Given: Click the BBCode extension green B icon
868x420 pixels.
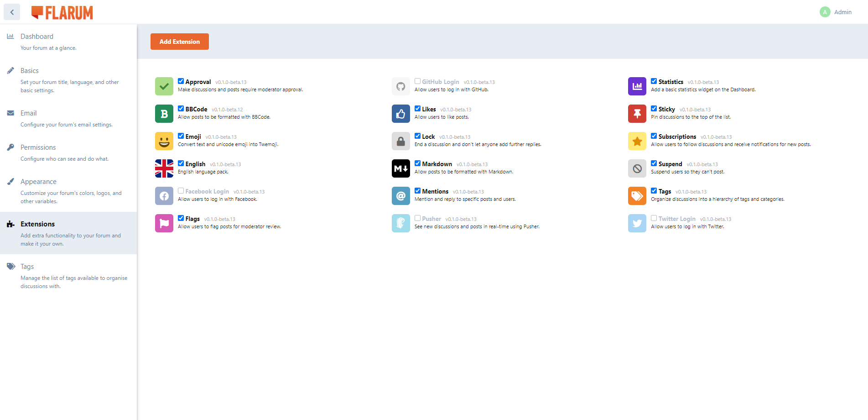Looking at the screenshot, I should (164, 114).
